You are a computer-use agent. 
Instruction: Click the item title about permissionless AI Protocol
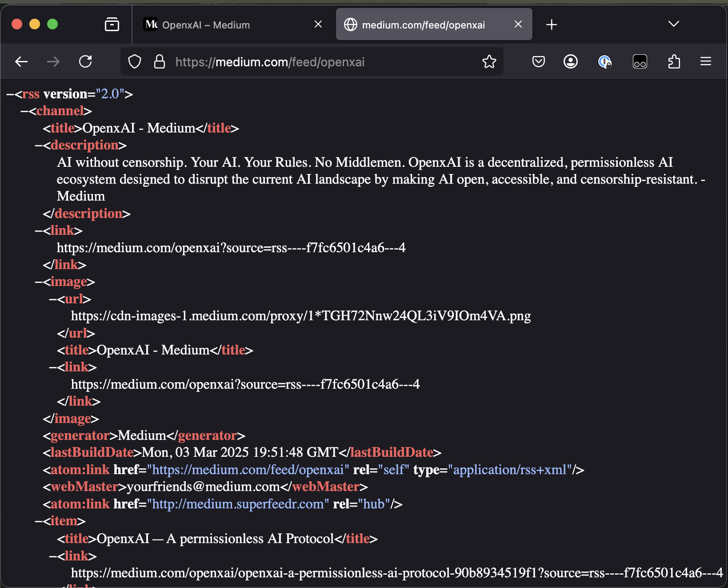(x=215, y=539)
